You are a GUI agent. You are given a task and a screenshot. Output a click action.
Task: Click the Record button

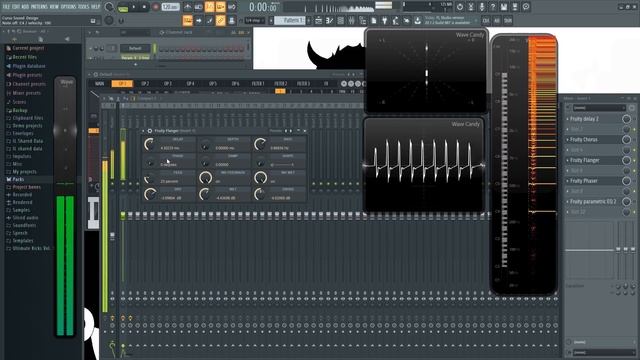(x=156, y=7)
